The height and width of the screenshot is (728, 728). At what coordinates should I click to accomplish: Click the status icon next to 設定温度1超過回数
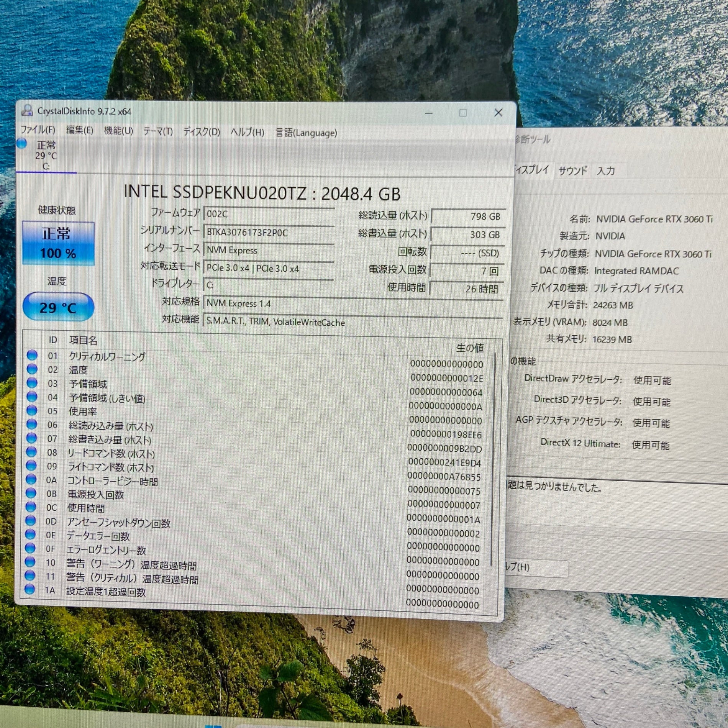point(30,590)
